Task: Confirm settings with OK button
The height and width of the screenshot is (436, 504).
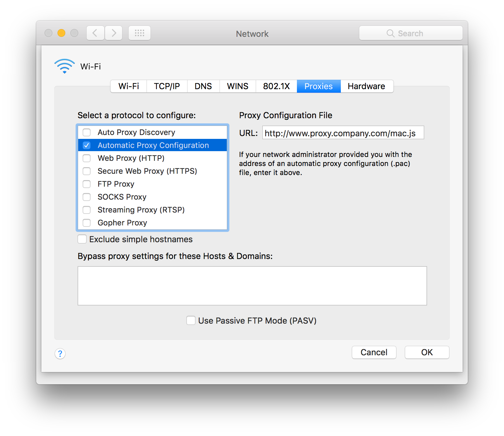Action: pyautogui.click(x=427, y=352)
